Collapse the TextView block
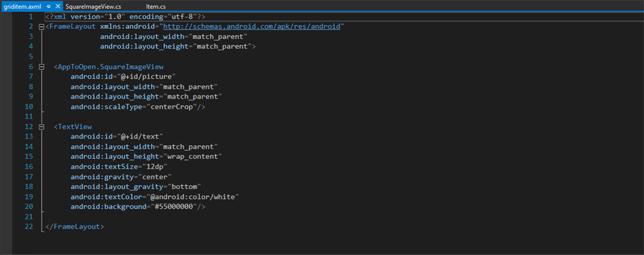 (x=41, y=126)
